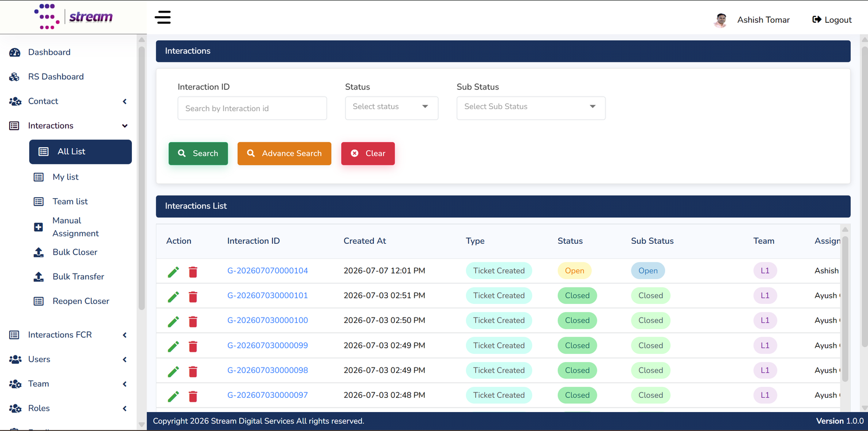This screenshot has height=431, width=868.
Task: Click edit pencil for interaction G-202607030000097
Action: [174, 396]
